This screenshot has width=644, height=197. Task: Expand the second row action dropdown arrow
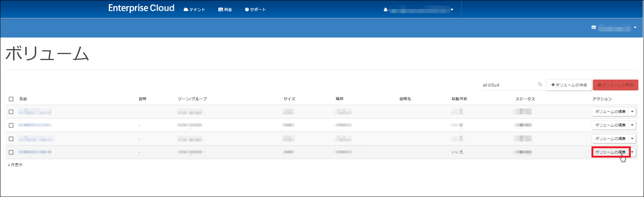click(632, 125)
